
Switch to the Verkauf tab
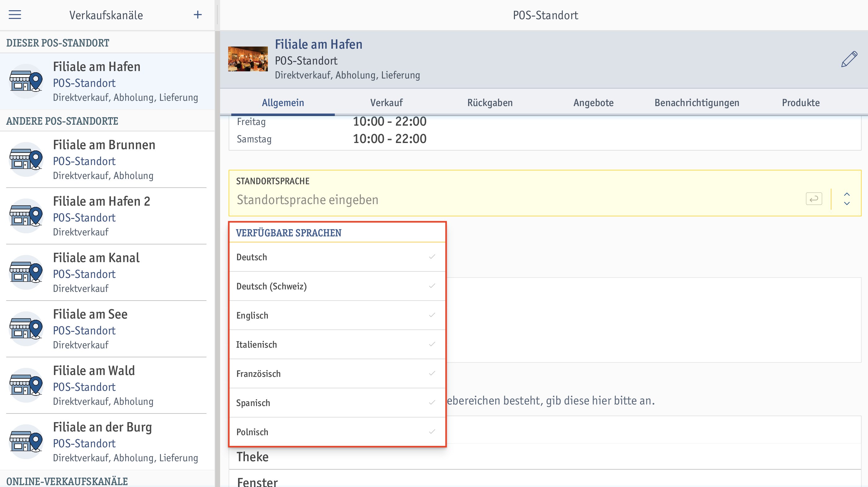click(387, 103)
